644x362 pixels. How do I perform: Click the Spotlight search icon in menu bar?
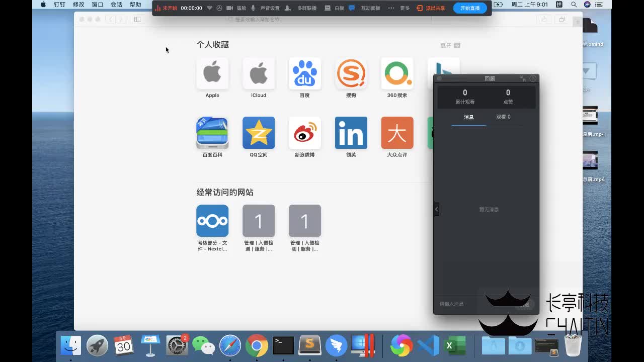574,4
